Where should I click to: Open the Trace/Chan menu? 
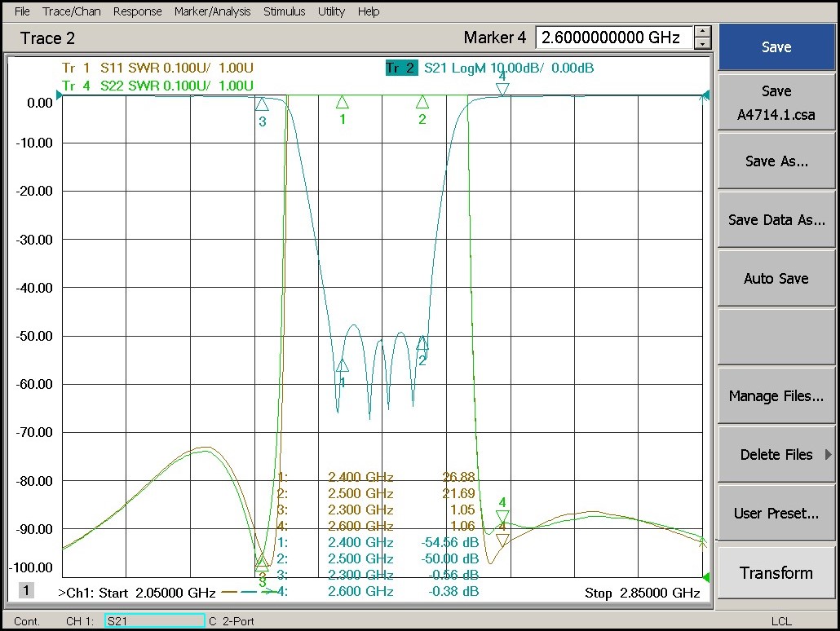[x=71, y=11]
